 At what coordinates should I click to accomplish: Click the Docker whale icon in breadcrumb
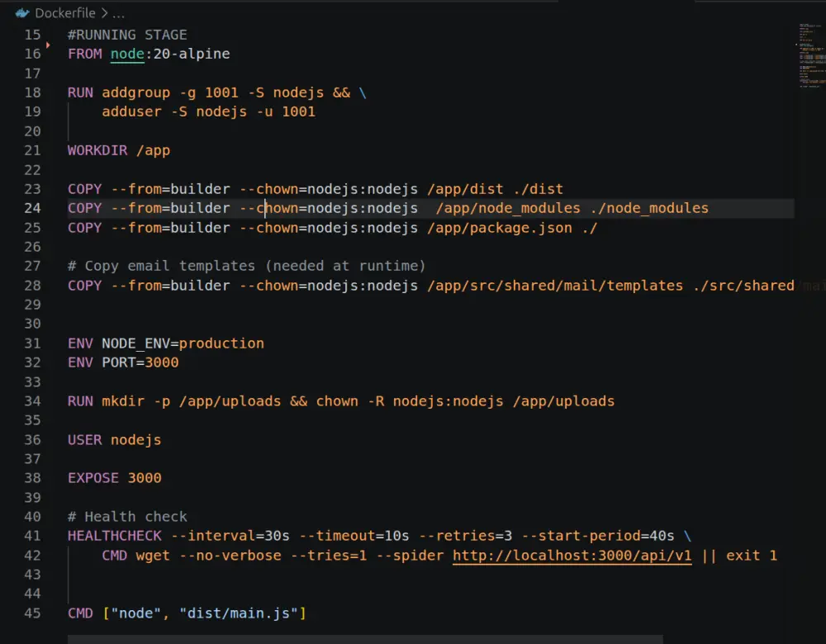pyautogui.click(x=21, y=13)
